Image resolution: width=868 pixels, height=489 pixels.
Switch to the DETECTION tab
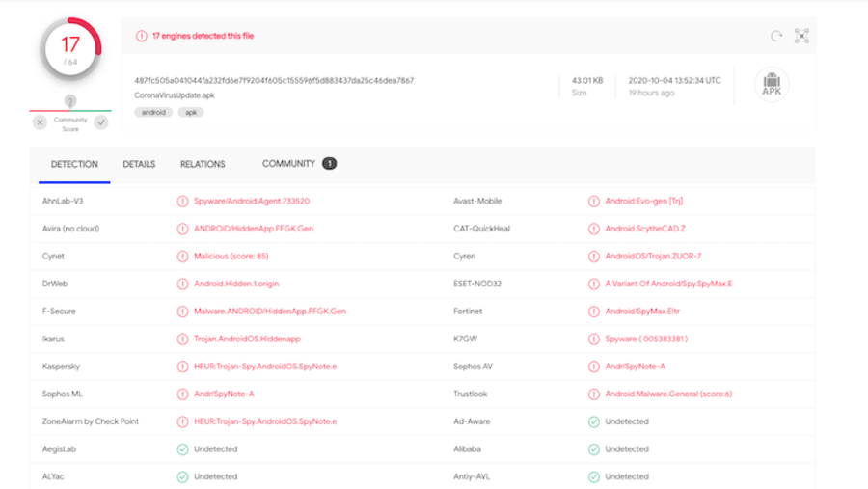[x=74, y=165]
